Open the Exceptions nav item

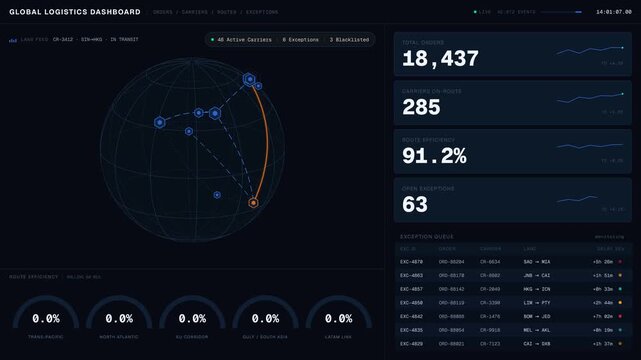262,12
